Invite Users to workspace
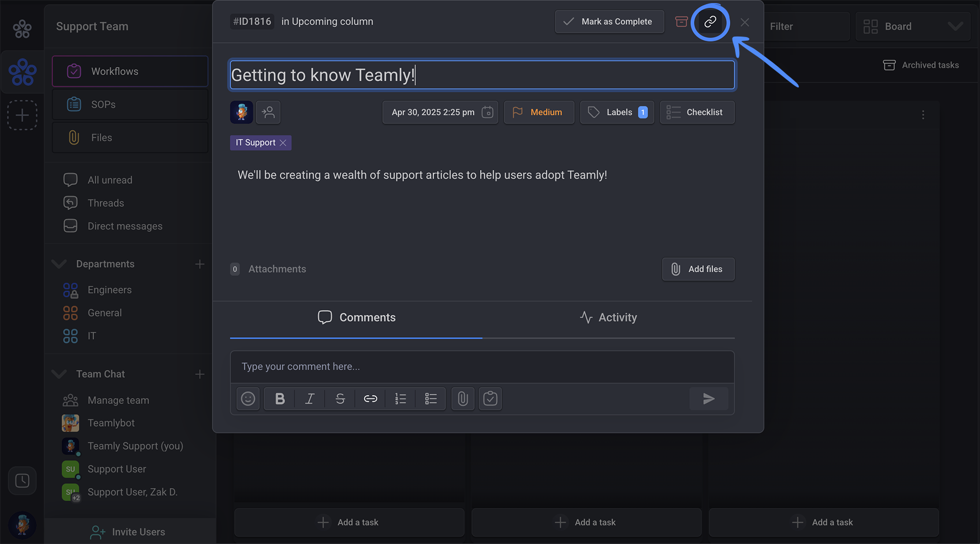Viewport: 980px width, 544px height. (128, 532)
